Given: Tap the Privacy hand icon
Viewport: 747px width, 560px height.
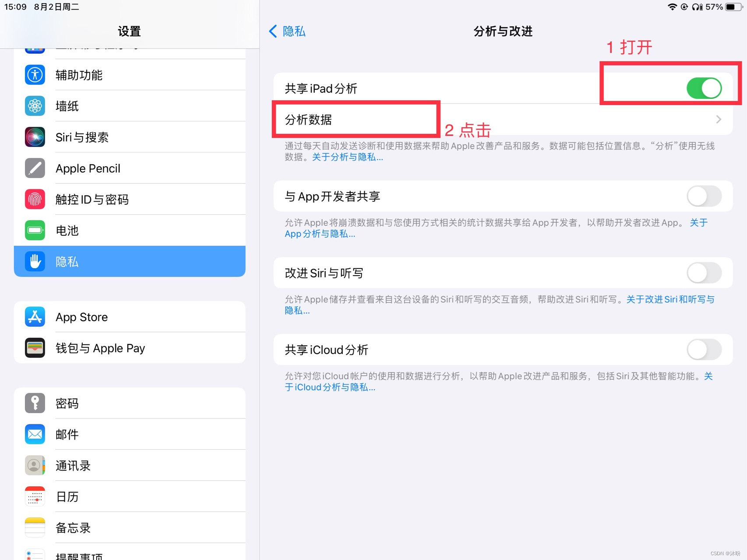Looking at the screenshot, I should [x=35, y=261].
